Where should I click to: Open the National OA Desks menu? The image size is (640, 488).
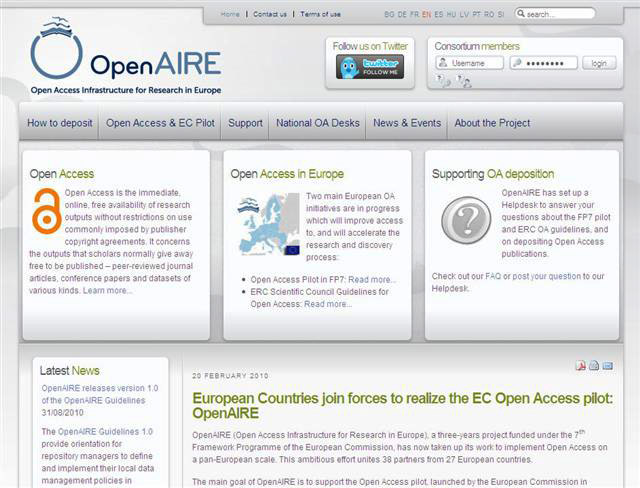(318, 123)
